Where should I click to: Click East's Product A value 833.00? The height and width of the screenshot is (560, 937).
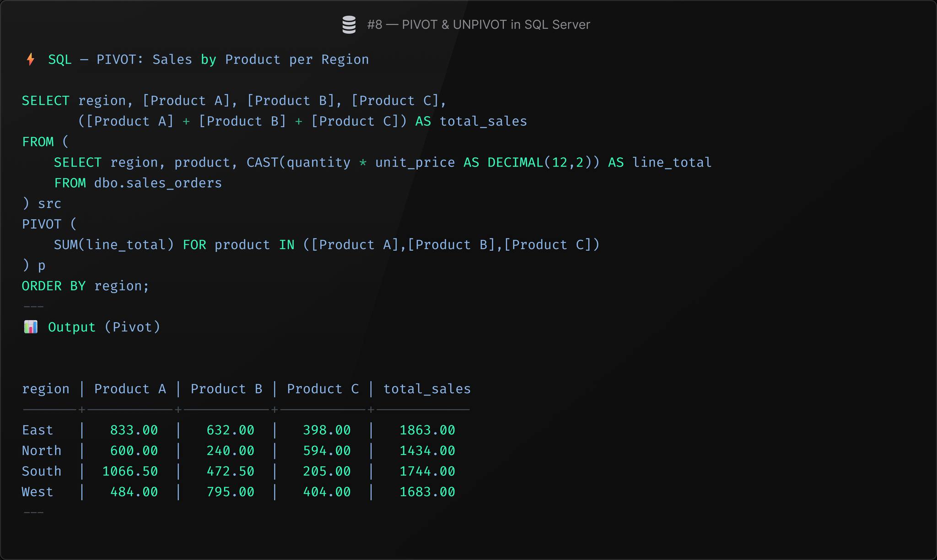click(134, 430)
